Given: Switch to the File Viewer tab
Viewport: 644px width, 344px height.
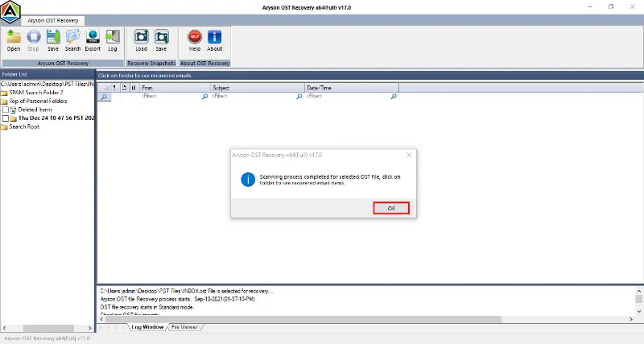Looking at the screenshot, I should pyautogui.click(x=184, y=327).
